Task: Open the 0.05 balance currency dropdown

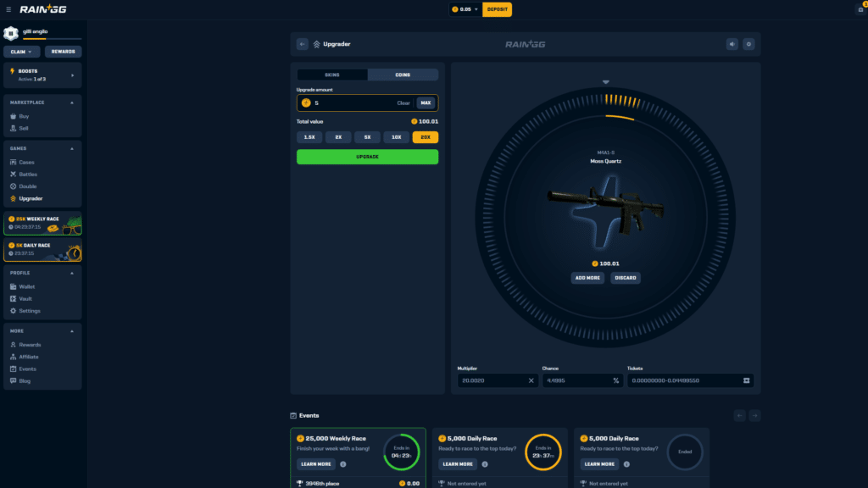Action: pyautogui.click(x=463, y=9)
